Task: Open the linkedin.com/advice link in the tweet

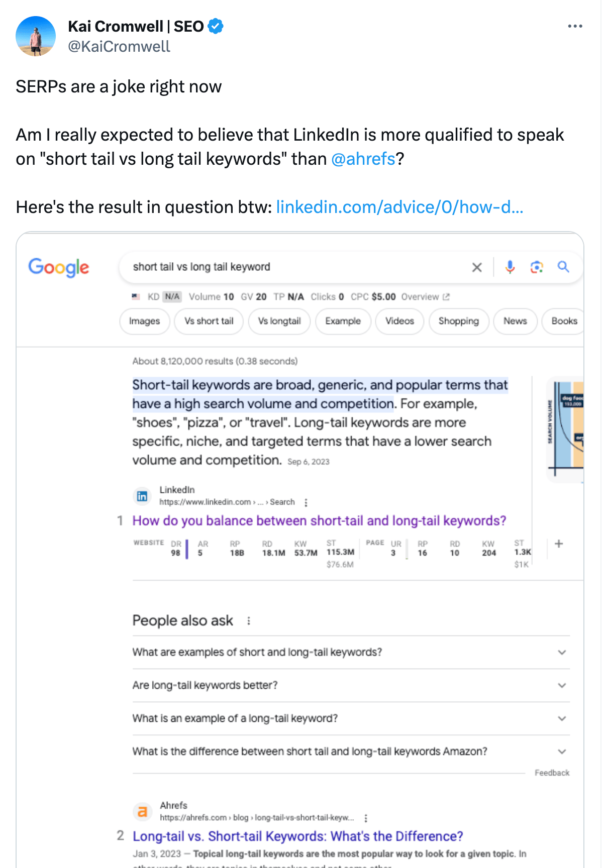Action: (400, 207)
